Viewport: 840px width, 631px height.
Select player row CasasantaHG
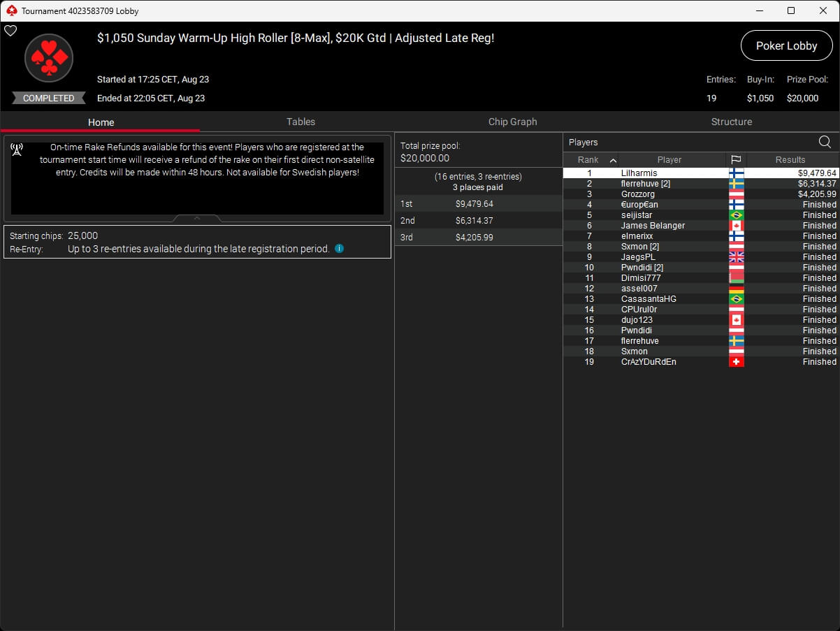pos(700,299)
